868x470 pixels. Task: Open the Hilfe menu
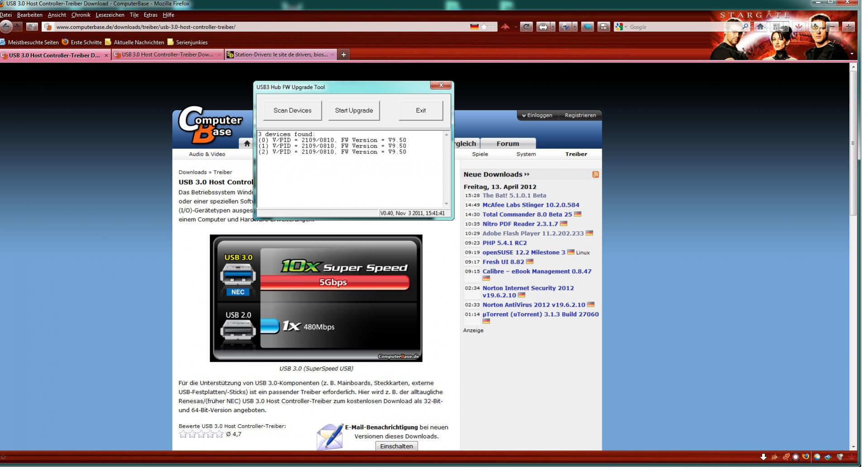[x=168, y=15]
